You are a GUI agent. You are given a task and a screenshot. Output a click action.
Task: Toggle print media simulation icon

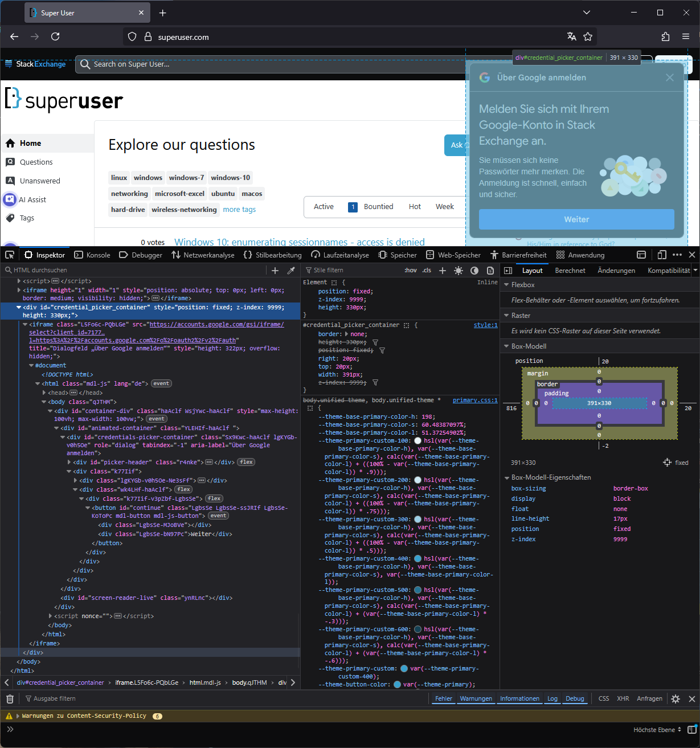click(x=490, y=271)
